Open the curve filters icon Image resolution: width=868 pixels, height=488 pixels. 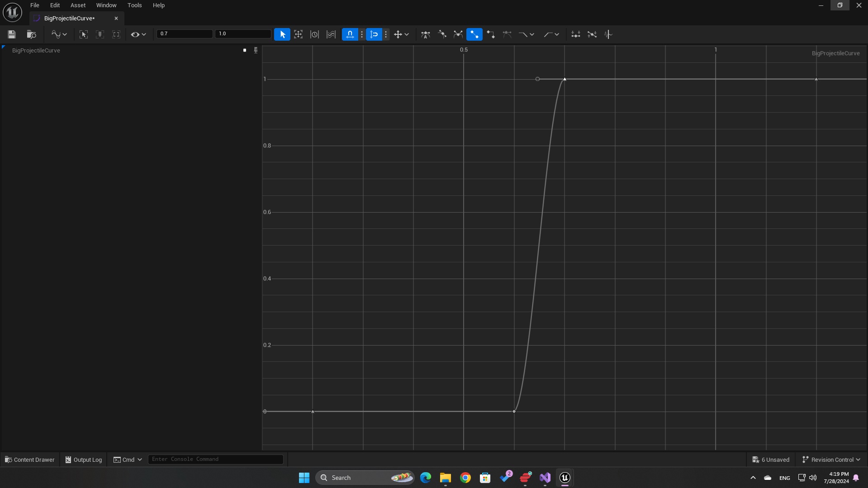pos(608,34)
